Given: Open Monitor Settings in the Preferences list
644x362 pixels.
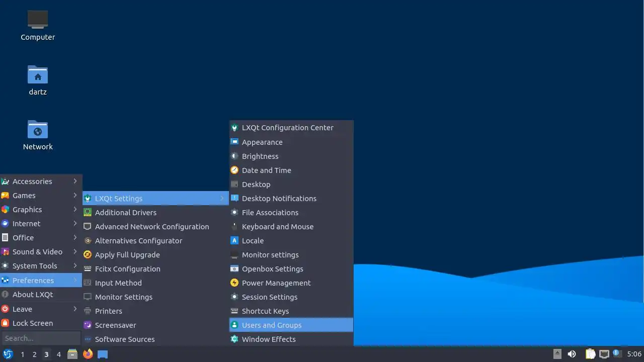Looking at the screenshot, I should click(155, 297).
